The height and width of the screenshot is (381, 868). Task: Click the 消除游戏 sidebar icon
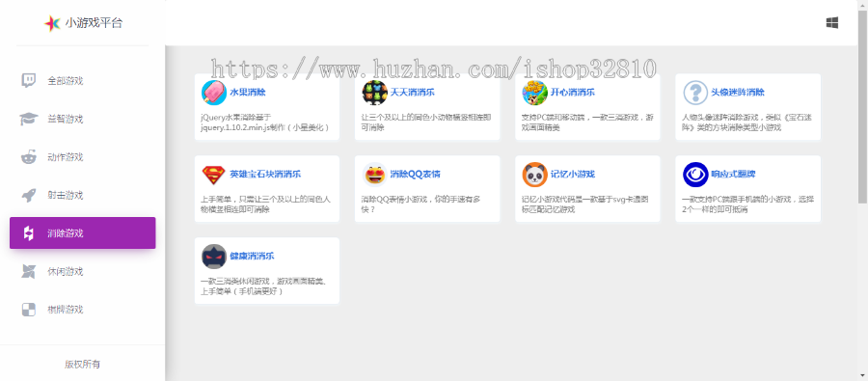pyautogui.click(x=28, y=233)
